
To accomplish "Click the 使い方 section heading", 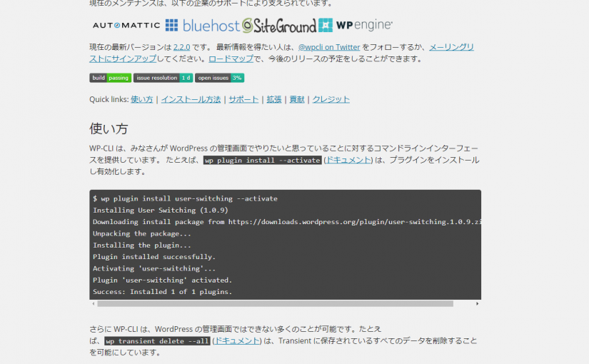I will click(x=109, y=129).
